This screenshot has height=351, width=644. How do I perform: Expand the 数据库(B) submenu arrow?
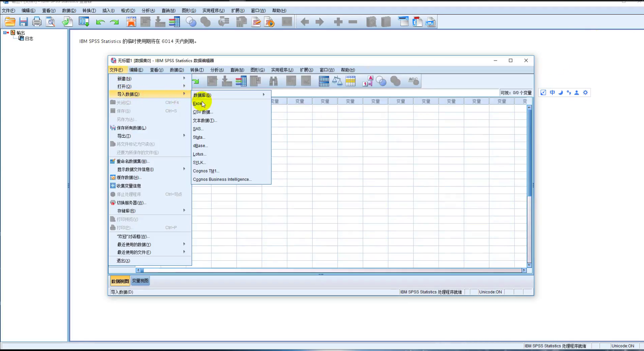point(264,95)
